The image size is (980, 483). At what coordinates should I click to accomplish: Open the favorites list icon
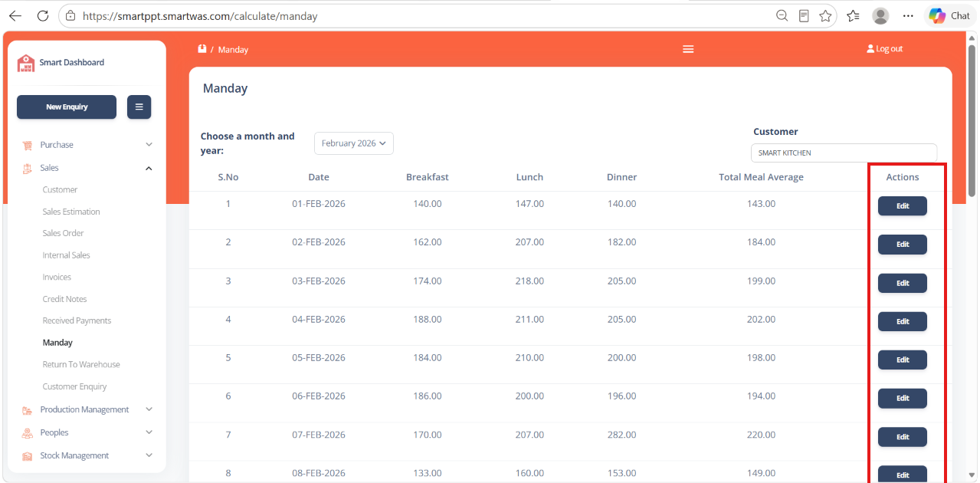pos(853,15)
